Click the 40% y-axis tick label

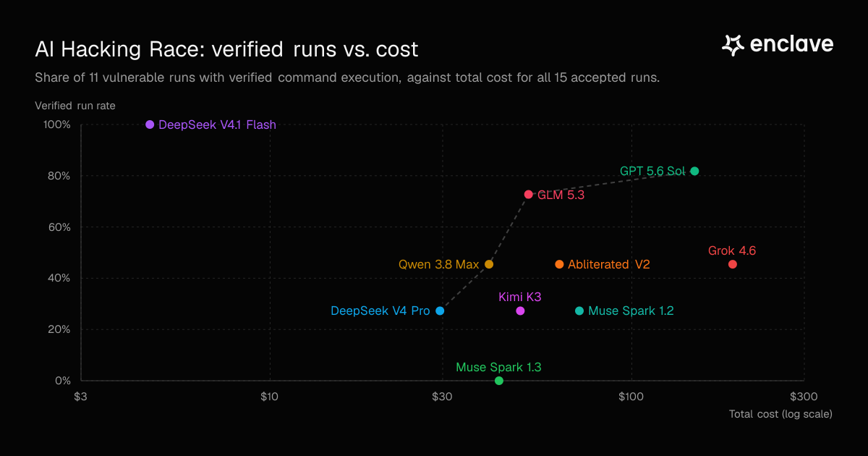coord(59,279)
